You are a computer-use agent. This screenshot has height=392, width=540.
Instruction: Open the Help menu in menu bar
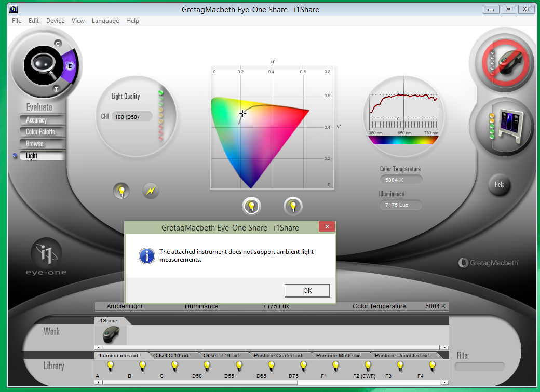click(132, 21)
